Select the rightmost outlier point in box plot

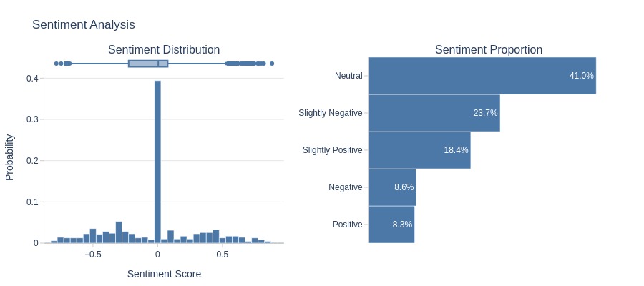pyautogui.click(x=271, y=64)
